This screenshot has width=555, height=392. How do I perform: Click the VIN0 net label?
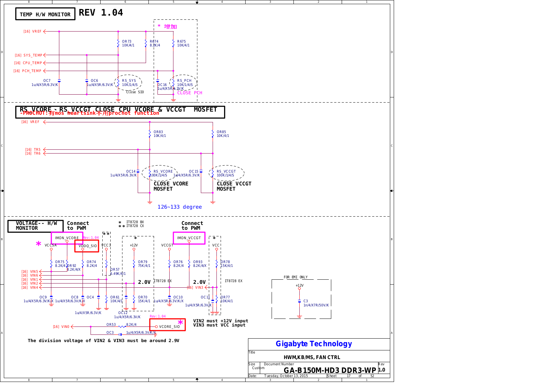tap(65, 327)
